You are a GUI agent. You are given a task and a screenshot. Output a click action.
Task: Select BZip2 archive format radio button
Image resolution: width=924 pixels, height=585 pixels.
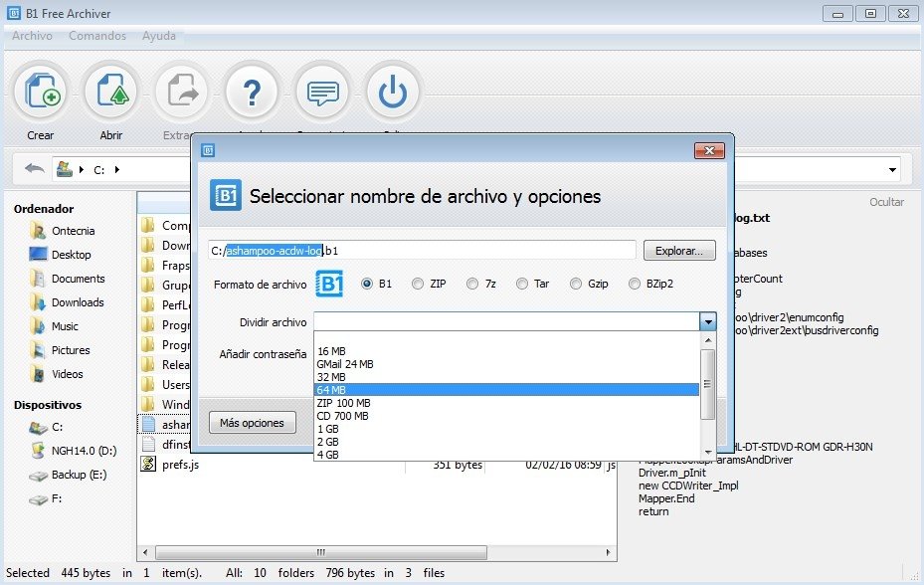pyautogui.click(x=635, y=284)
